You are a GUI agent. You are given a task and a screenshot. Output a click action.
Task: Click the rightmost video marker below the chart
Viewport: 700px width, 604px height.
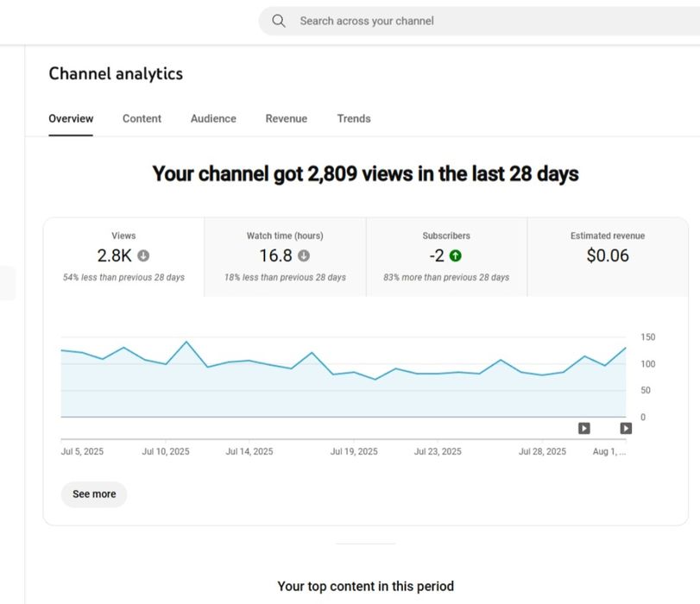pos(626,428)
